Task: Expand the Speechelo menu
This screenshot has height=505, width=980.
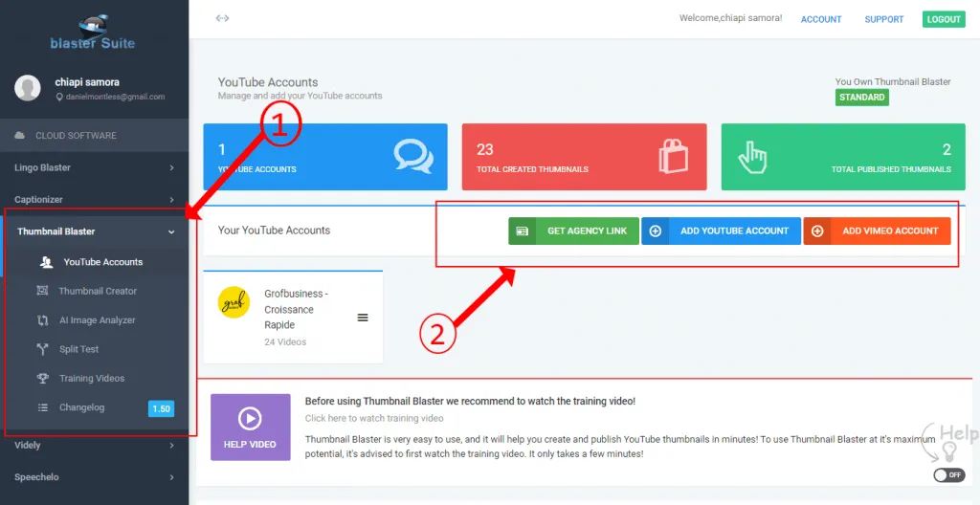Action: tap(95, 477)
